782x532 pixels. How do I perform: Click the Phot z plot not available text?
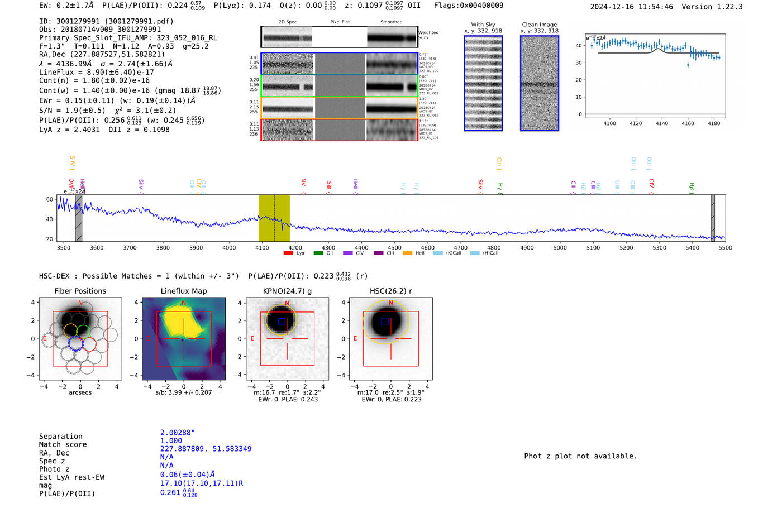pyautogui.click(x=580, y=456)
